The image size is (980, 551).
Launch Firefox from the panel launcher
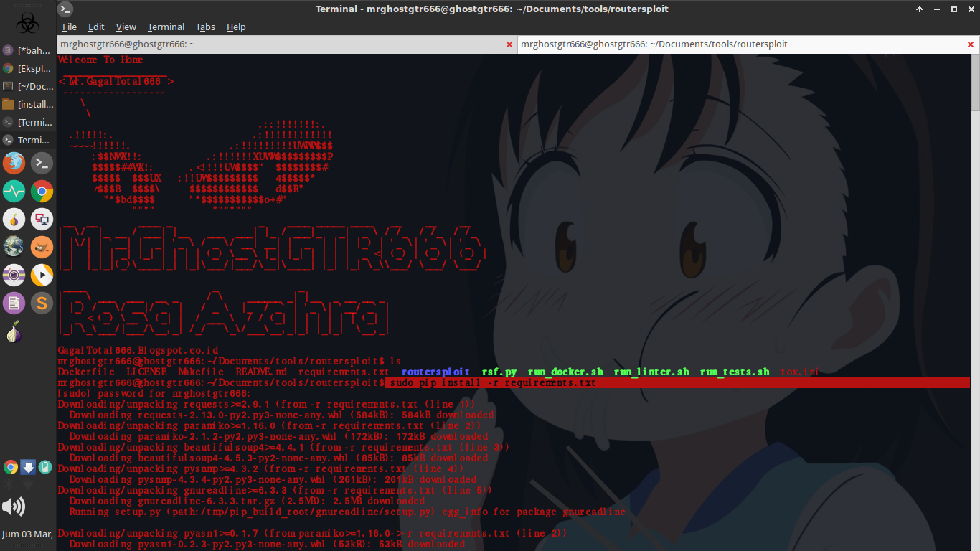coord(14,164)
